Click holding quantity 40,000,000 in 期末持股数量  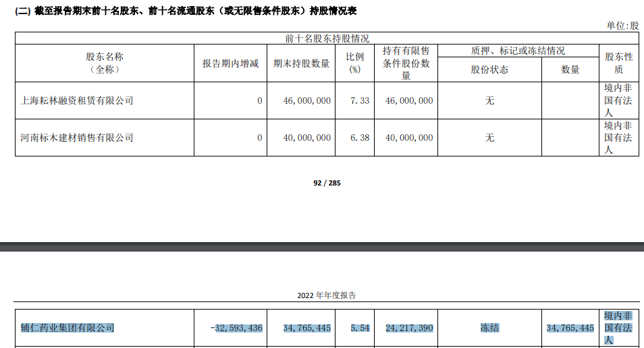(x=306, y=138)
